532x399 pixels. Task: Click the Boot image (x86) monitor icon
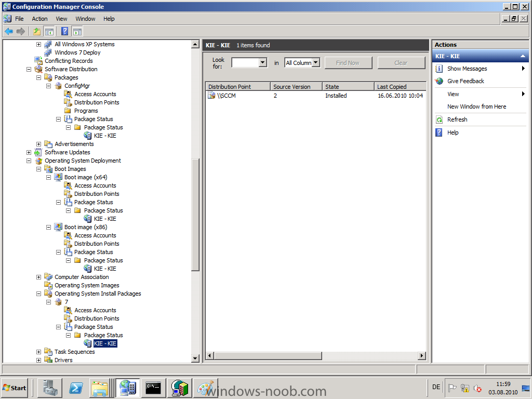point(58,227)
